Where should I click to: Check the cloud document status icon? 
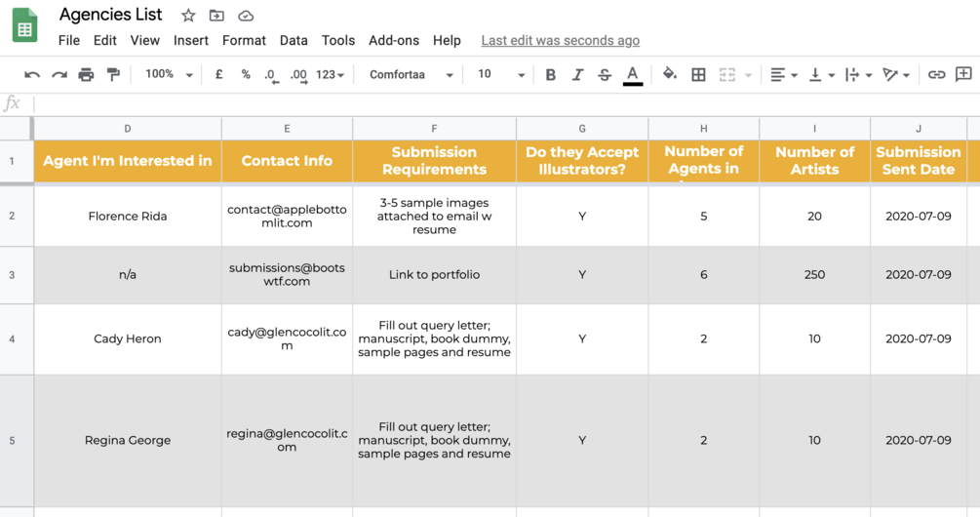point(246,16)
